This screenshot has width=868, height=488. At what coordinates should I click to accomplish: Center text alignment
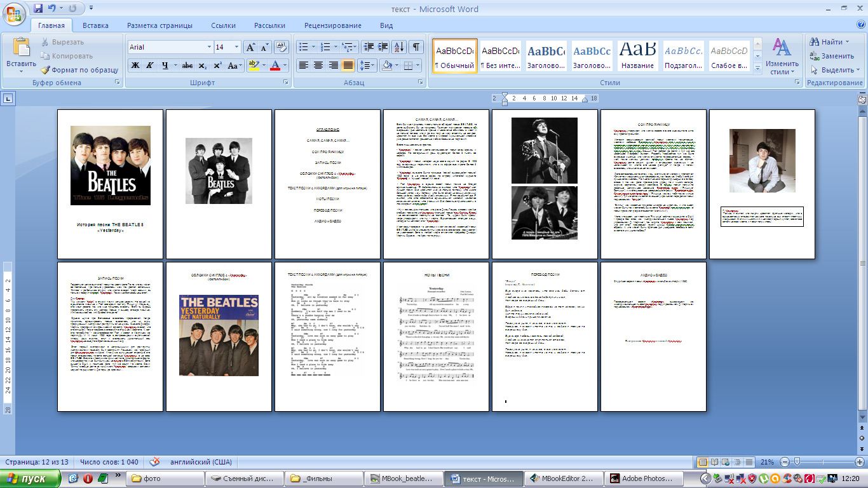coord(318,65)
